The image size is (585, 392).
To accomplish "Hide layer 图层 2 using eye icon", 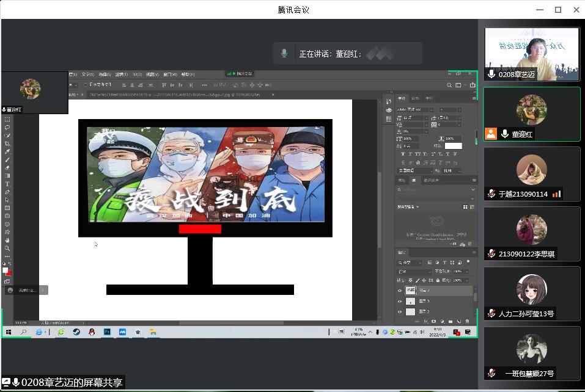I will click(400, 311).
